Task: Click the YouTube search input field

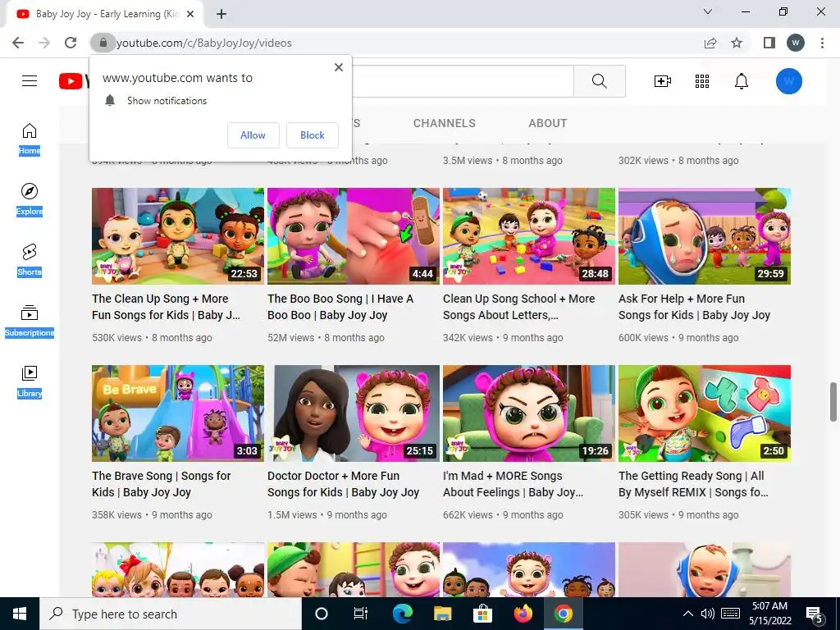Action: click(463, 81)
